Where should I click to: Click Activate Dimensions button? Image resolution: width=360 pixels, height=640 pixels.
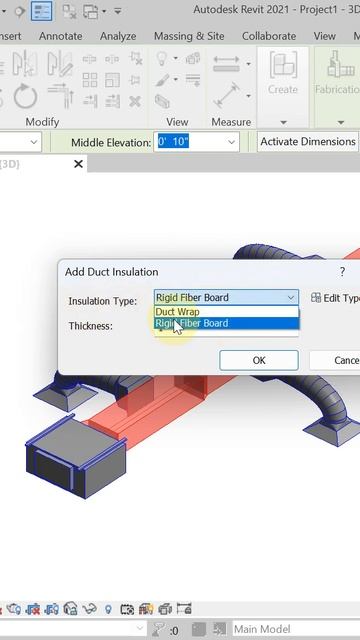pyautogui.click(x=308, y=142)
